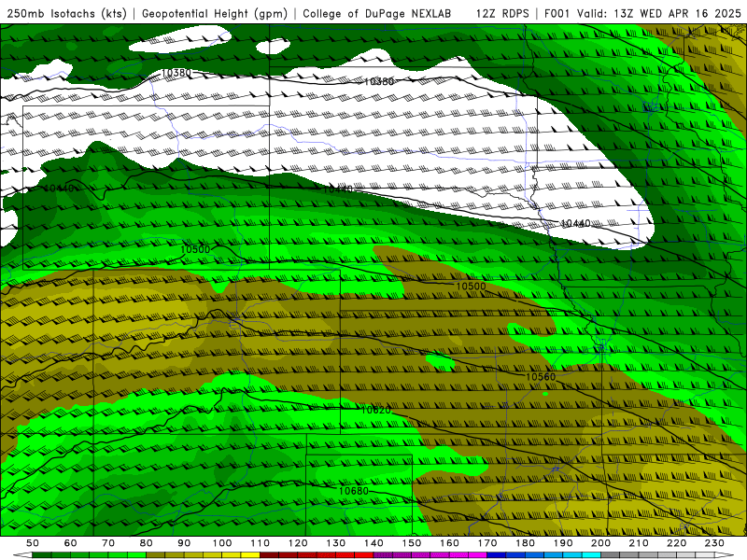Viewport: 747px width, 560px height.
Task: Click the 10620 height contour label
Action: point(375,410)
